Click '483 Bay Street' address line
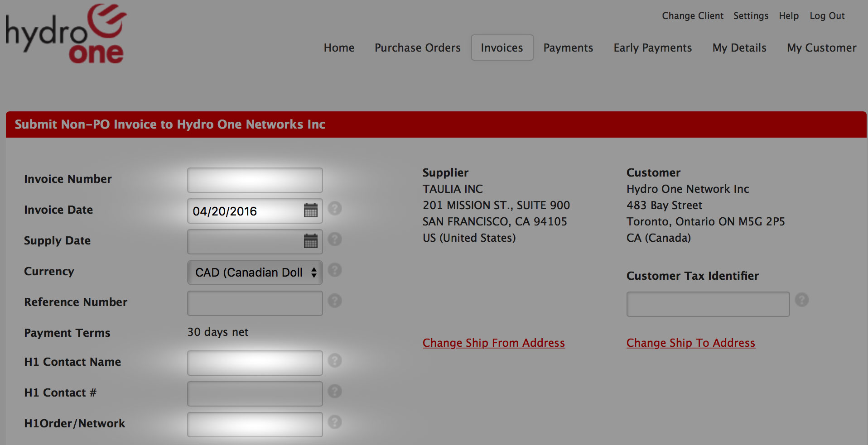 click(664, 205)
